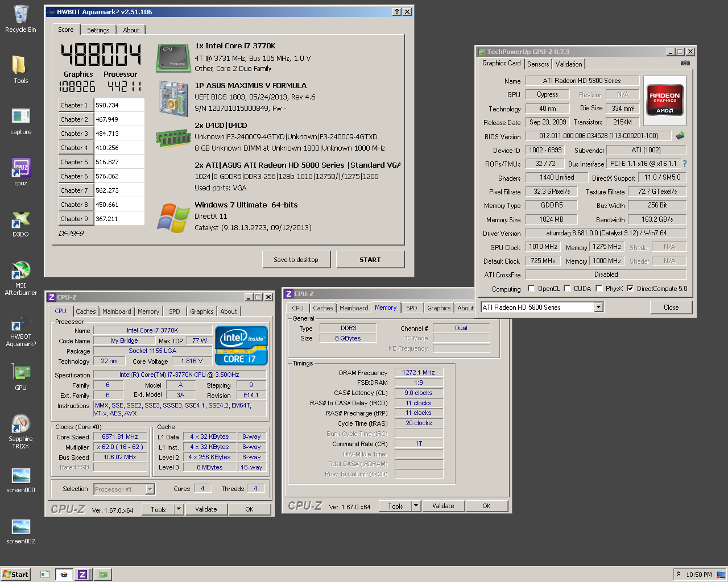Click Validate in the left CPU-Z window
Image resolution: width=728 pixels, height=582 pixels.
(206, 509)
